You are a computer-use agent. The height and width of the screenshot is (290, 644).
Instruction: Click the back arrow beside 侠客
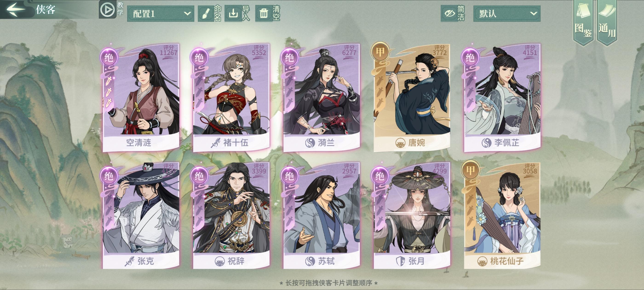(x=15, y=9)
